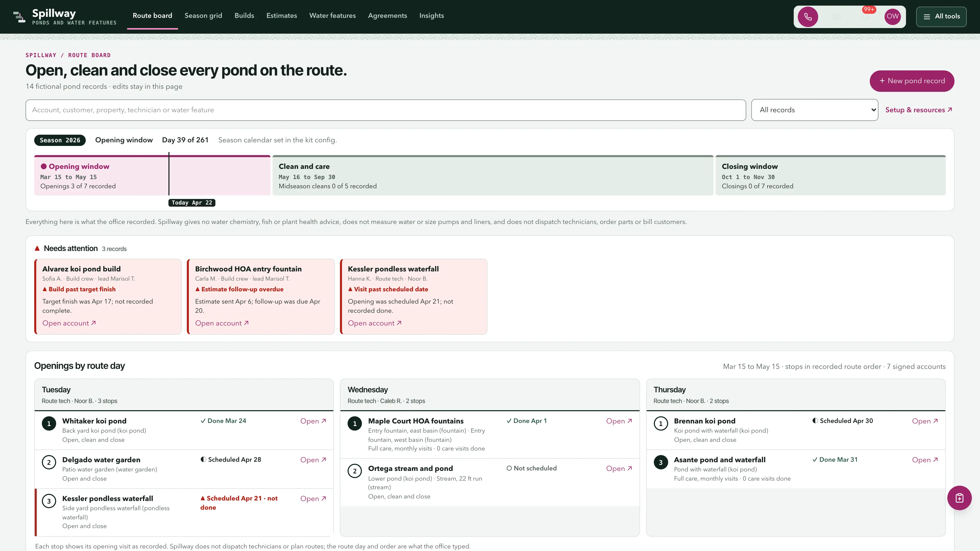Open notifications bell with 99+ badge
Screen dimensions: 980x551
[865, 17]
